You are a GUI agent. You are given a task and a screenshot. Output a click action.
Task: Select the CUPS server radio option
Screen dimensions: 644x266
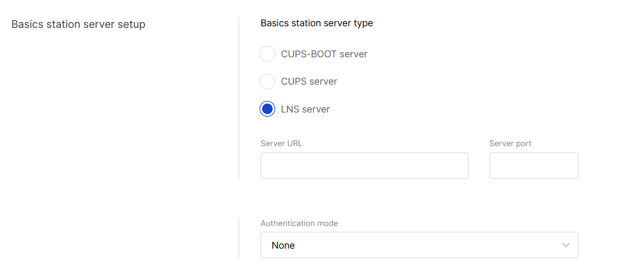[267, 81]
